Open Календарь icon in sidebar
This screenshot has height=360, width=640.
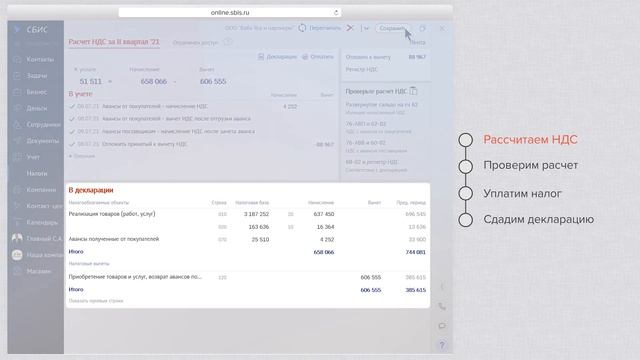[x=17, y=222]
